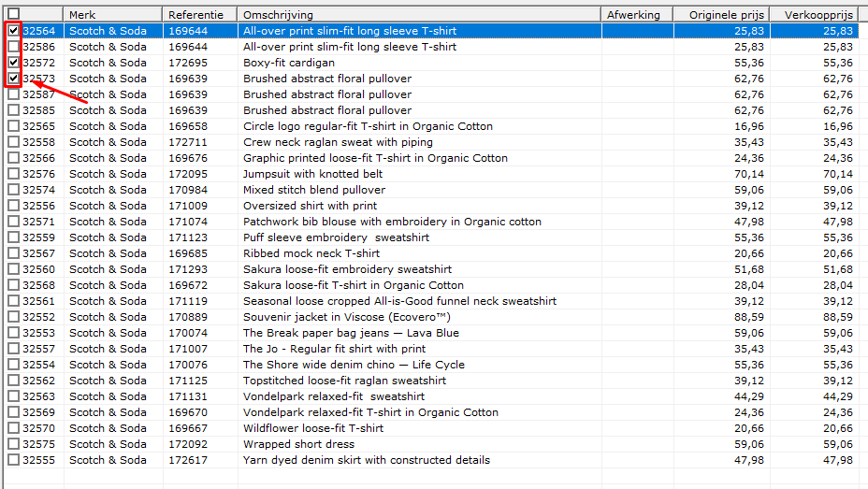Click Ribbed mock neck T-shirt description

tap(311, 253)
